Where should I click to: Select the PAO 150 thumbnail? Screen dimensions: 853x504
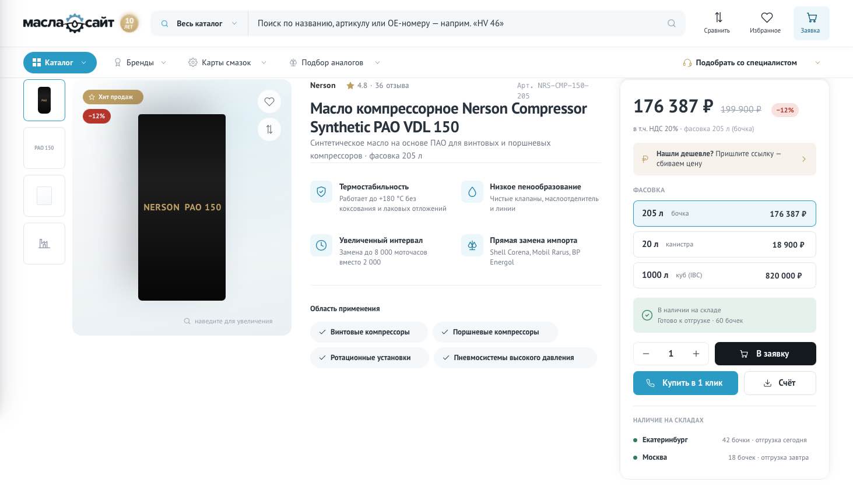tap(44, 148)
